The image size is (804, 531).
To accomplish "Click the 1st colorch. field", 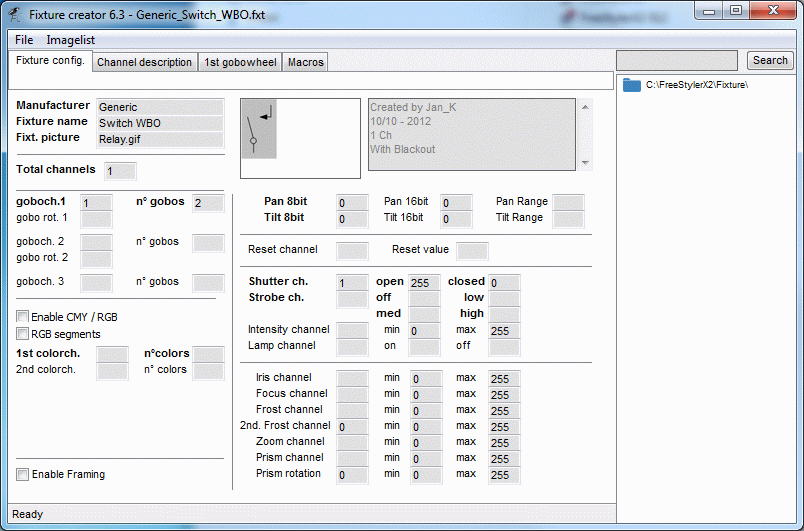I will pyautogui.click(x=112, y=355).
